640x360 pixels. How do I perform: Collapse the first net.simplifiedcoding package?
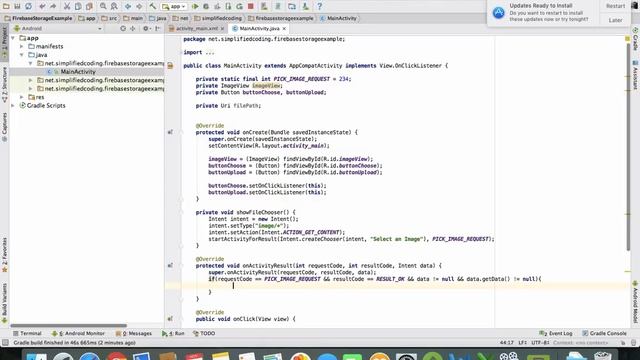pos(31,63)
